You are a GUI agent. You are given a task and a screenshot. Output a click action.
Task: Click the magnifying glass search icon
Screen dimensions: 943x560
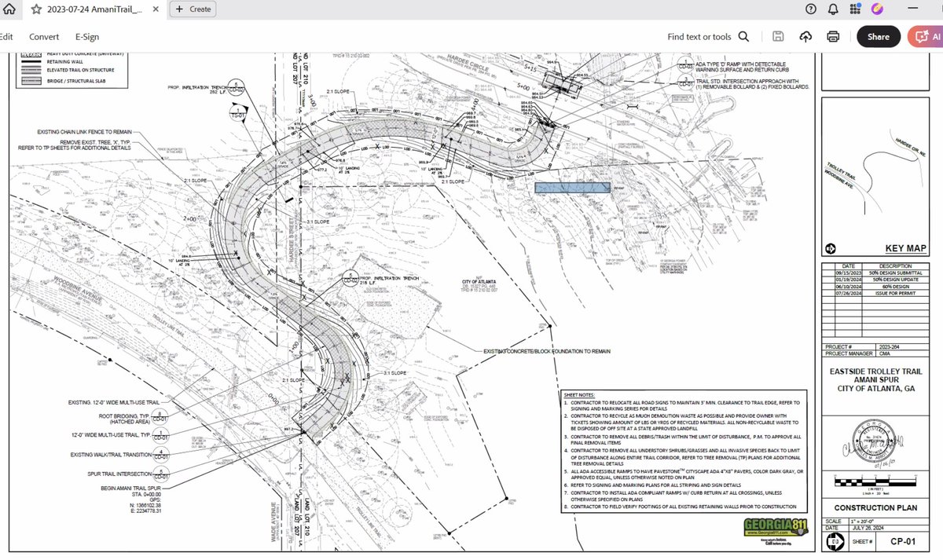[743, 37]
